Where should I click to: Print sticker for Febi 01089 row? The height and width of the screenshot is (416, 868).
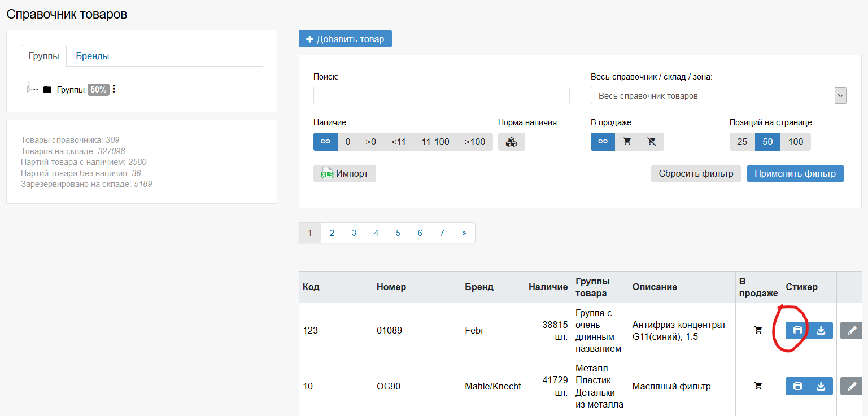click(797, 331)
